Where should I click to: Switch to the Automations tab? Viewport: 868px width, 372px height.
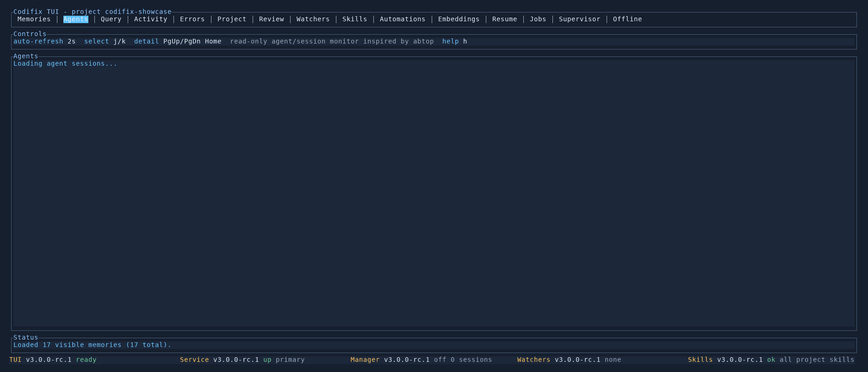pos(403,19)
